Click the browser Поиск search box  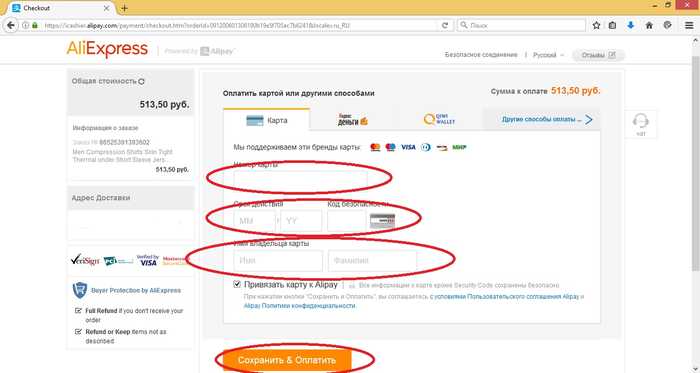(521, 25)
